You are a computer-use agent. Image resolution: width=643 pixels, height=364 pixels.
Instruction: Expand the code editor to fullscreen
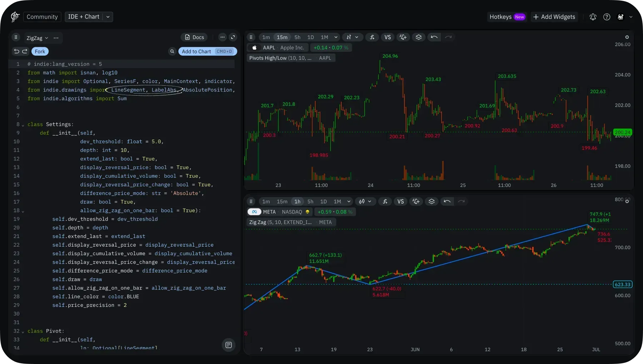(233, 37)
